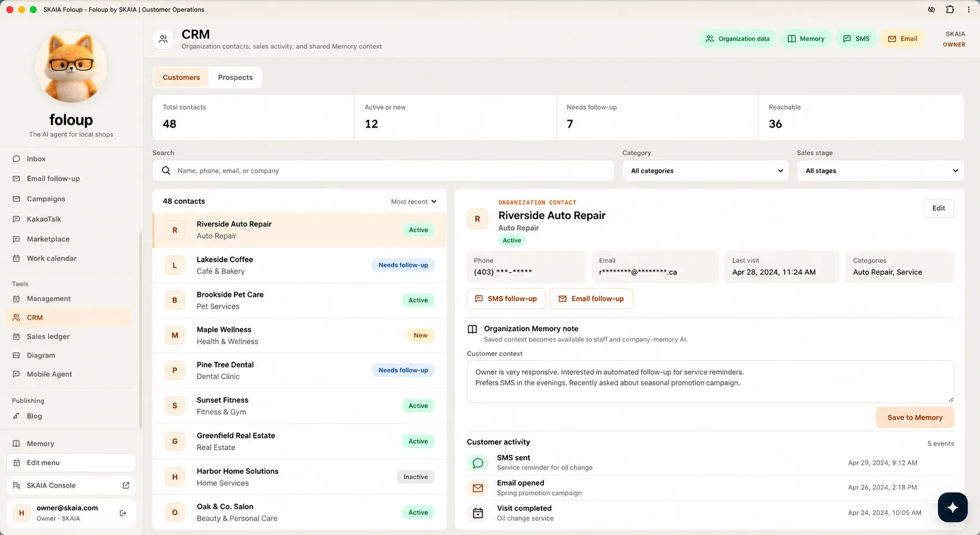Click the external link icon on SKAIA Console

point(126,485)
